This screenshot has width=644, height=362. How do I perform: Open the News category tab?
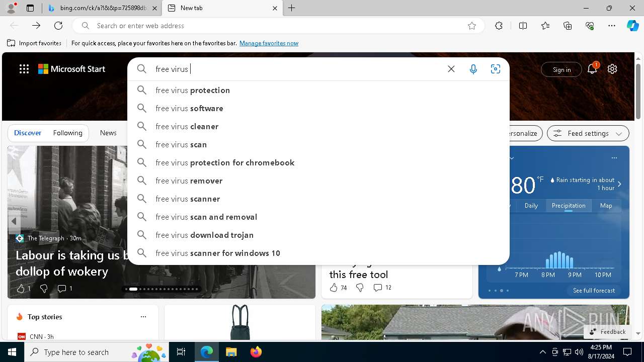pos(108,133)
